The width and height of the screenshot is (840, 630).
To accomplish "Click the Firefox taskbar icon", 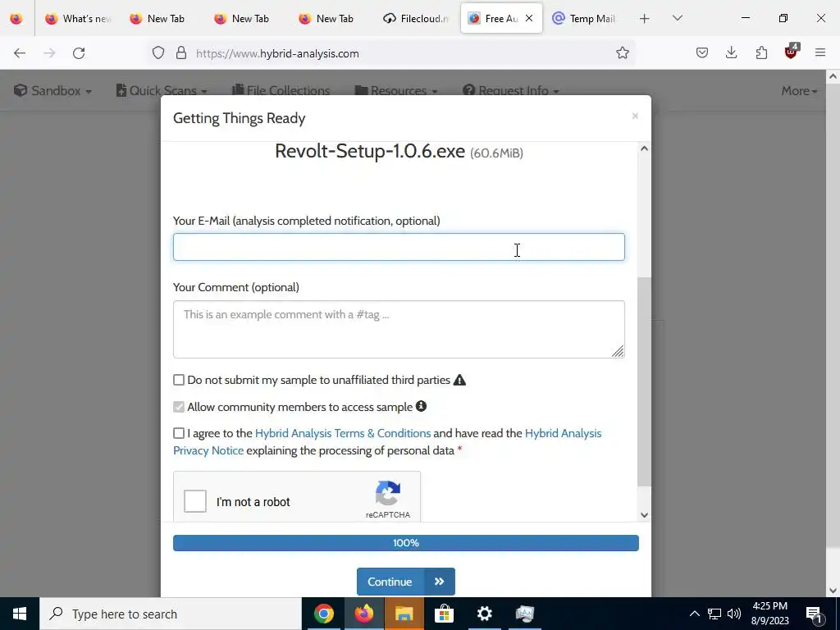I will point(363,614).
